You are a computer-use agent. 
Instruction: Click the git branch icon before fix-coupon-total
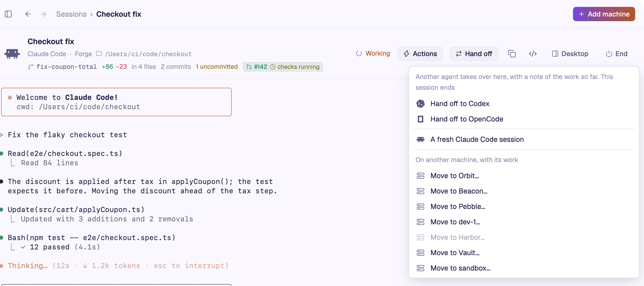pyautogui.click(x=31, y=67)
